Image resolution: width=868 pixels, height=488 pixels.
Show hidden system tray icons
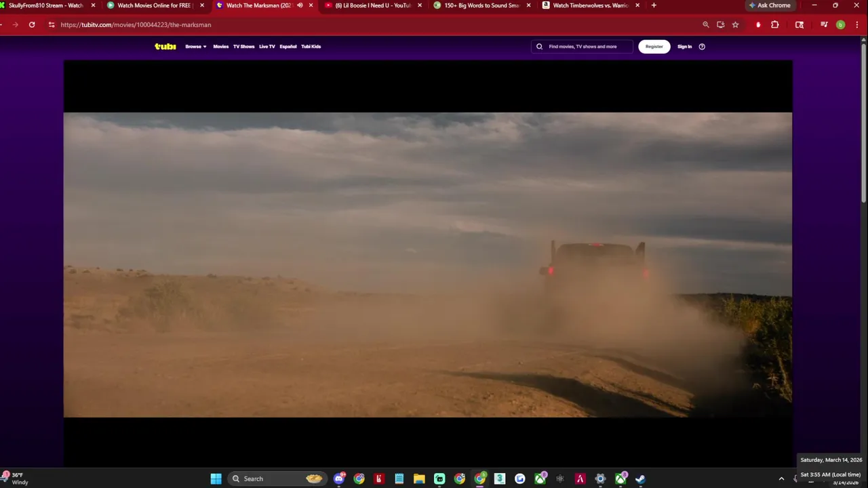[x=781, y=479]
